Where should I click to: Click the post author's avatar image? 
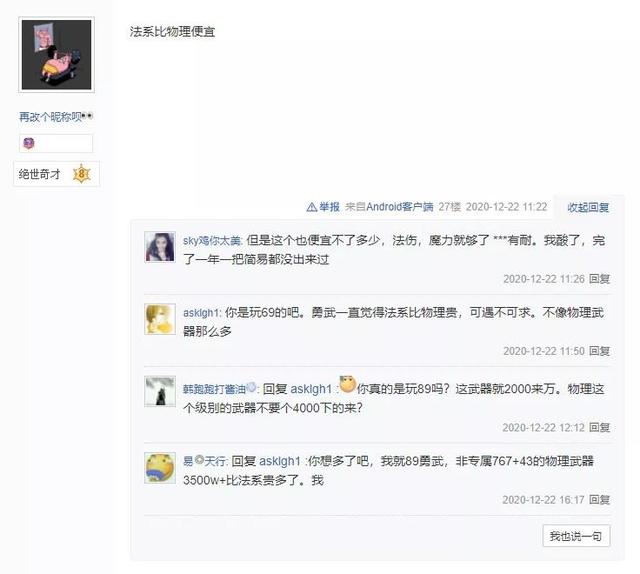point(56,55)
